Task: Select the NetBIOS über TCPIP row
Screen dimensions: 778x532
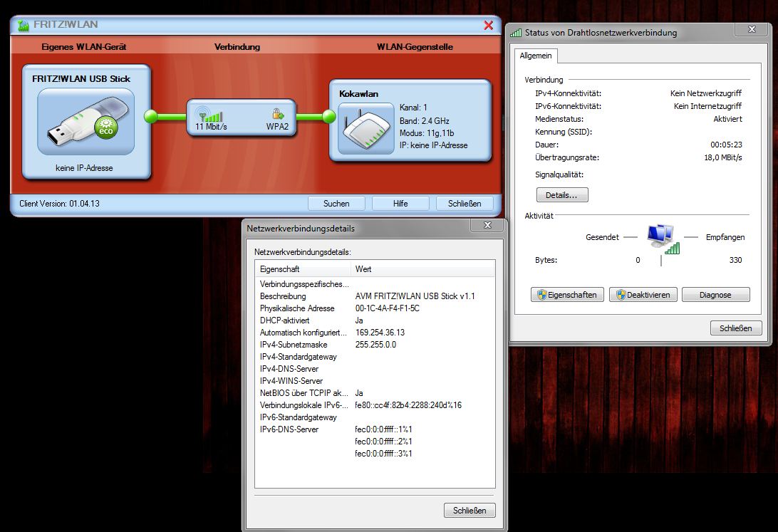Action: coord(375,392)
